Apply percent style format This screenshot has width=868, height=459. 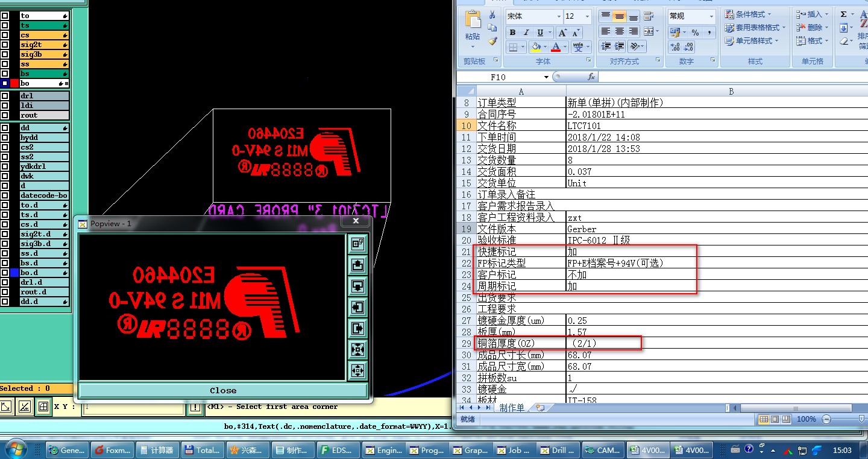point(695,33)
